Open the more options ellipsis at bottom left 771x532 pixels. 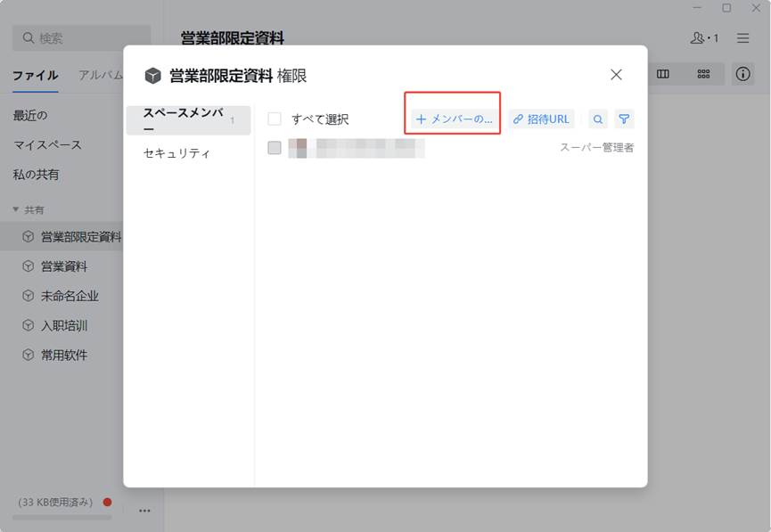click(x=144, y=510)
